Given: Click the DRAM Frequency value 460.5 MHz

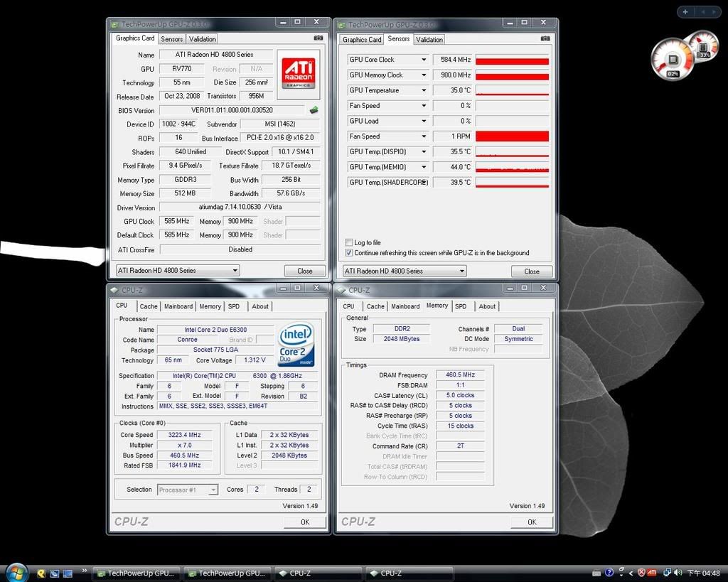Looking at the screenshot, I should [x=460, y=374].
